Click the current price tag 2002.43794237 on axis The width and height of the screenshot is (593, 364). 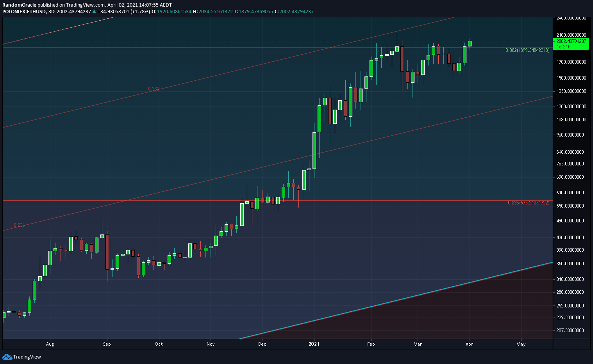click(571, 41)
